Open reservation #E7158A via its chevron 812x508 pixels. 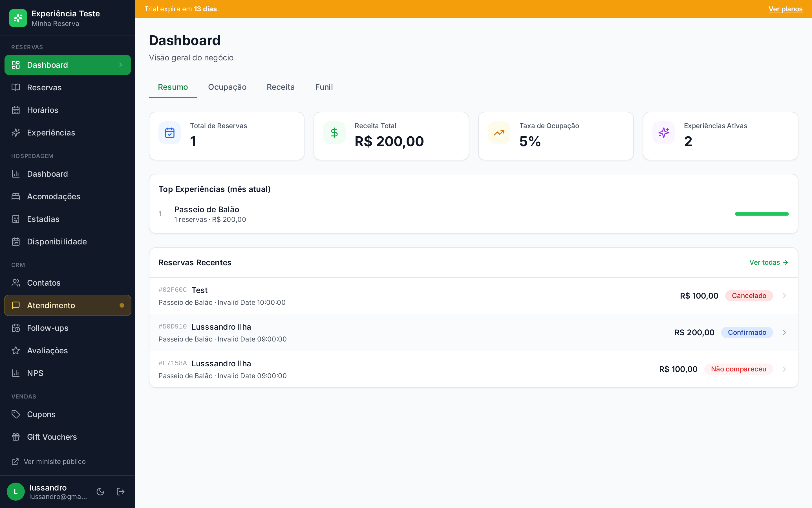(784, 369)
